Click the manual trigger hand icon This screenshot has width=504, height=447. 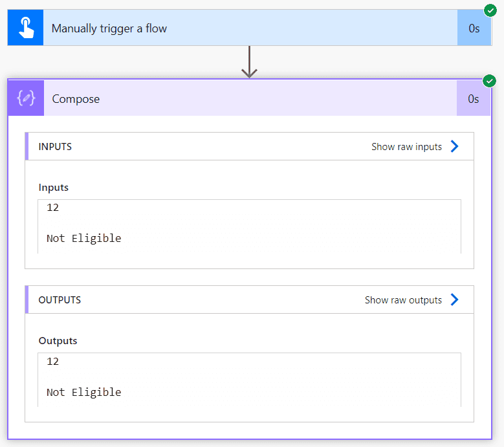point(26,28)
